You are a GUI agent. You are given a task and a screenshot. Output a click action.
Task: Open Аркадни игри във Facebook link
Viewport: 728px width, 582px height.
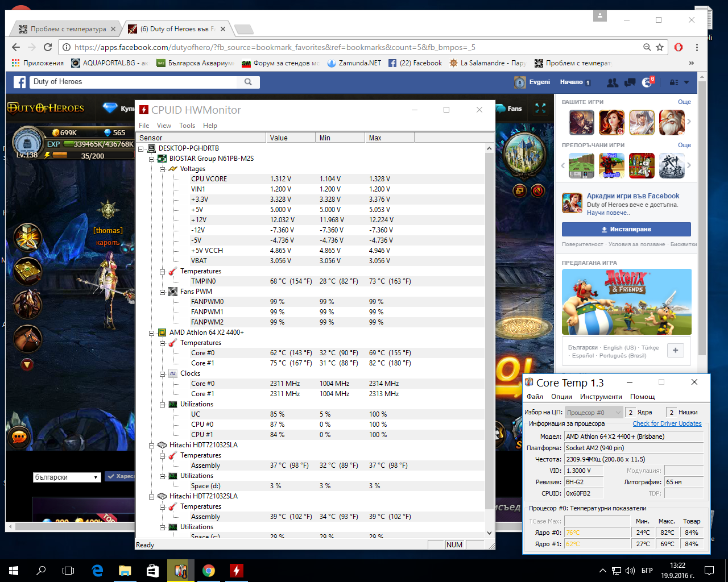tap(633, 196)
